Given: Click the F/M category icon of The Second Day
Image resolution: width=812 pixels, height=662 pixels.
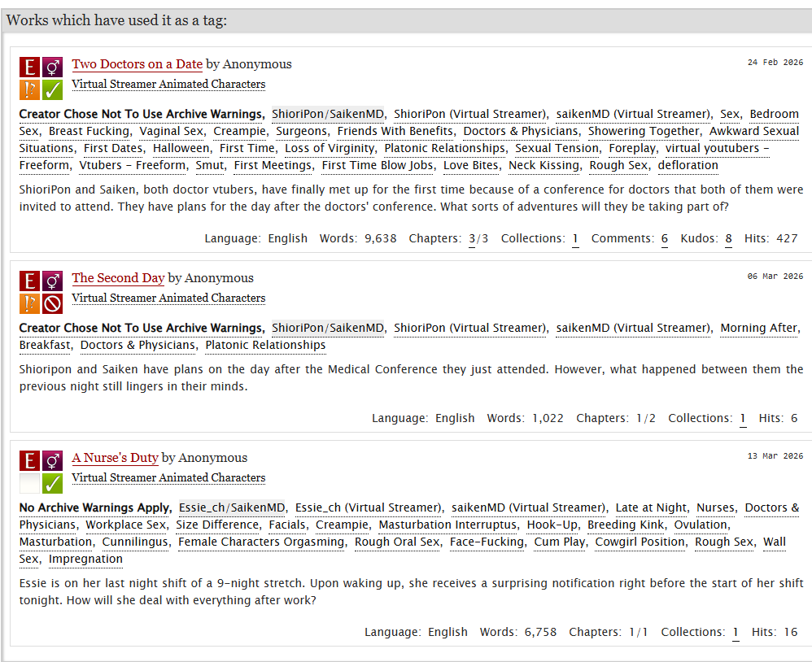Looking at the screenshot, I should click(52, 281).
